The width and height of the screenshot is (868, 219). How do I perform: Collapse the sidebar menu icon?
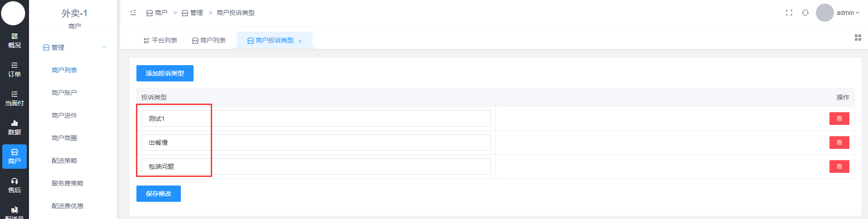pyautogui.click(x=133, y=13)
